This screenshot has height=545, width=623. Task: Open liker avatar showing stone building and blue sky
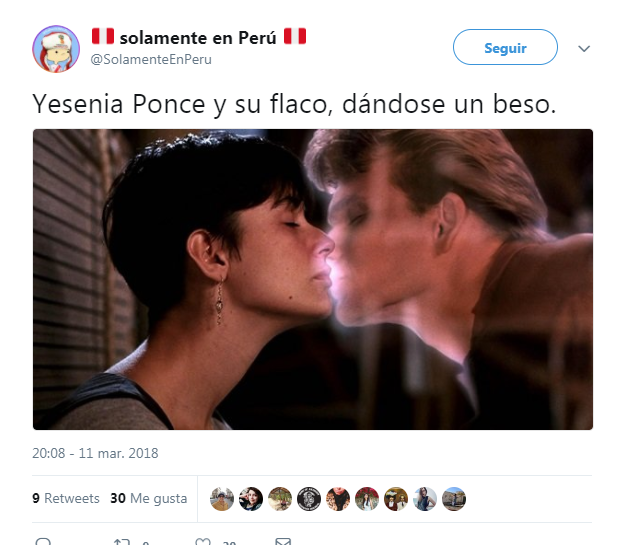point(454,499)
